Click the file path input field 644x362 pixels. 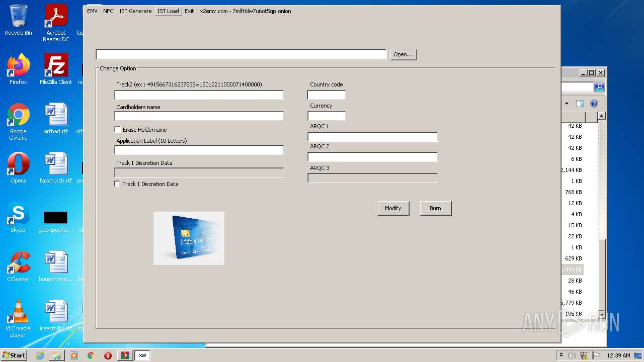(241, 54)
